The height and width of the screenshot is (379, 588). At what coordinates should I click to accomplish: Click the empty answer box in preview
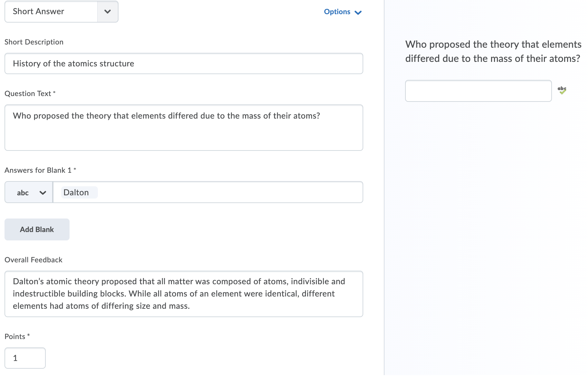pyautogui.click(x=478, y=91)
